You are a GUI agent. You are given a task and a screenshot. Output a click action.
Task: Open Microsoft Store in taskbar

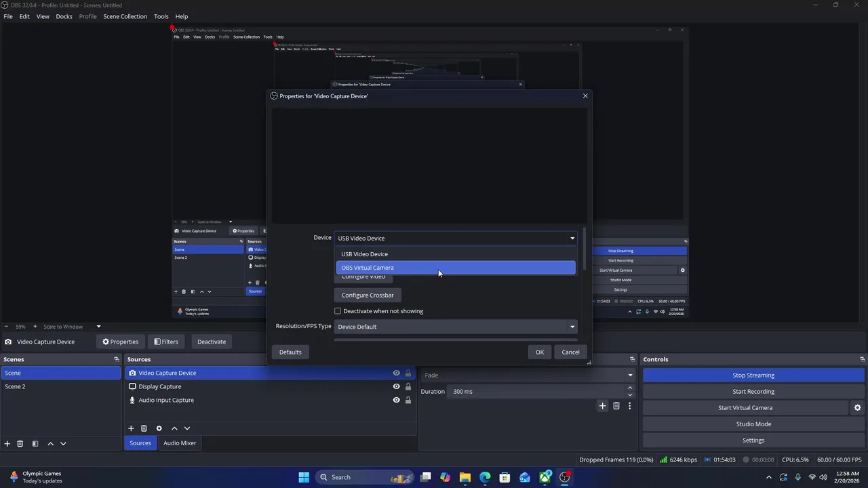click(505, 477)
